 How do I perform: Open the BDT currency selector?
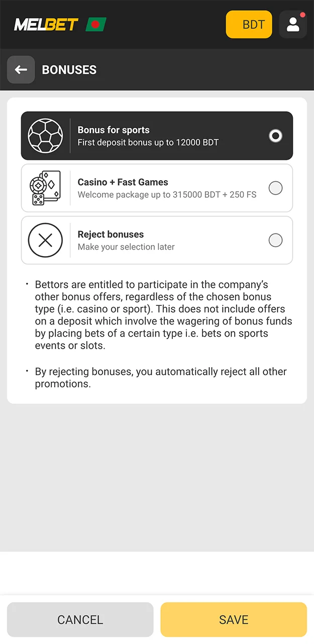tap(249, 24)
